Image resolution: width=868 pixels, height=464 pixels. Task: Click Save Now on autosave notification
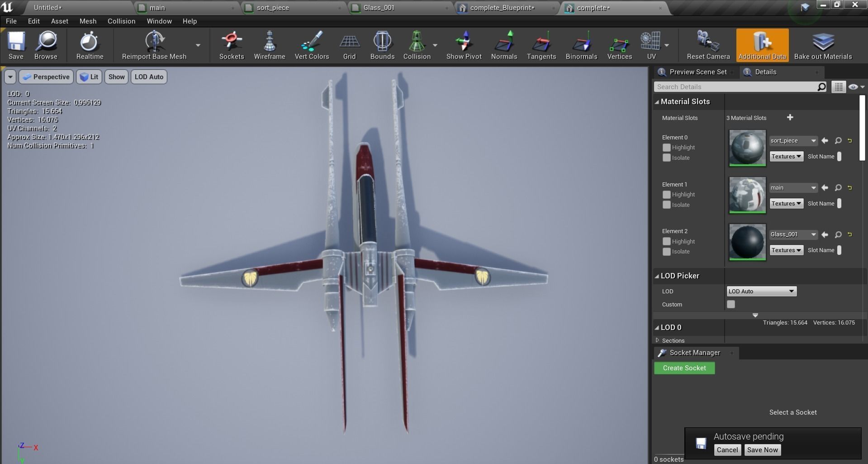(762, 450)
